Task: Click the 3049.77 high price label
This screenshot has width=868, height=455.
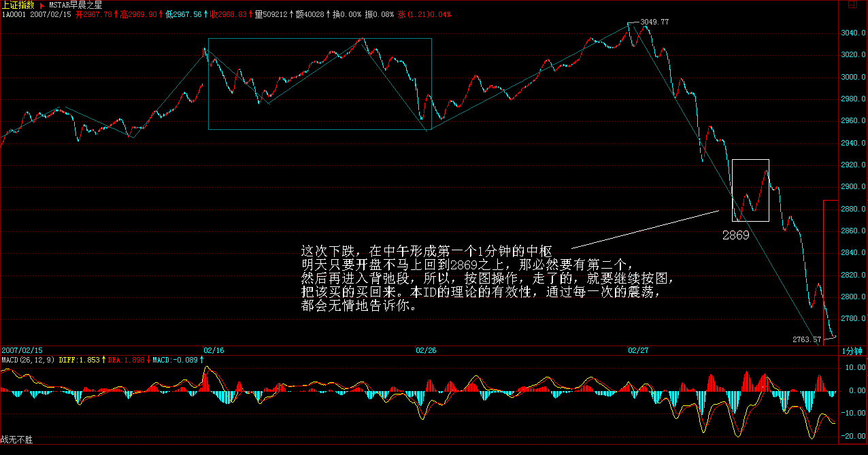Action: pos(654,22)
